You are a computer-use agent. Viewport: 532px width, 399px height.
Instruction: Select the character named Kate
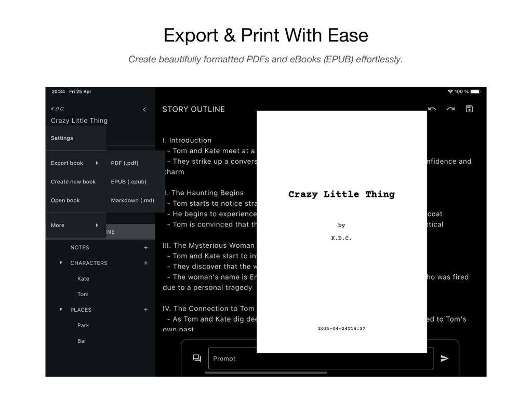83,278
